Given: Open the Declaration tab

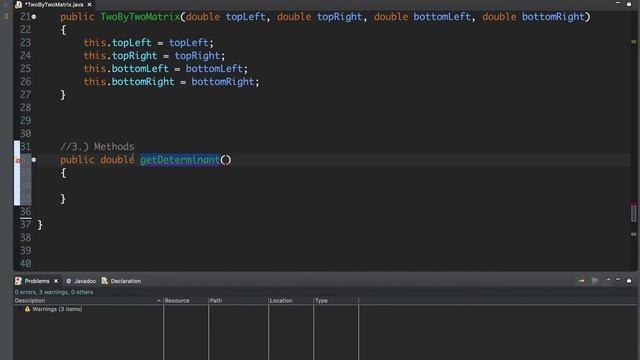Looking at the screenshot, I should pos(126,281).
